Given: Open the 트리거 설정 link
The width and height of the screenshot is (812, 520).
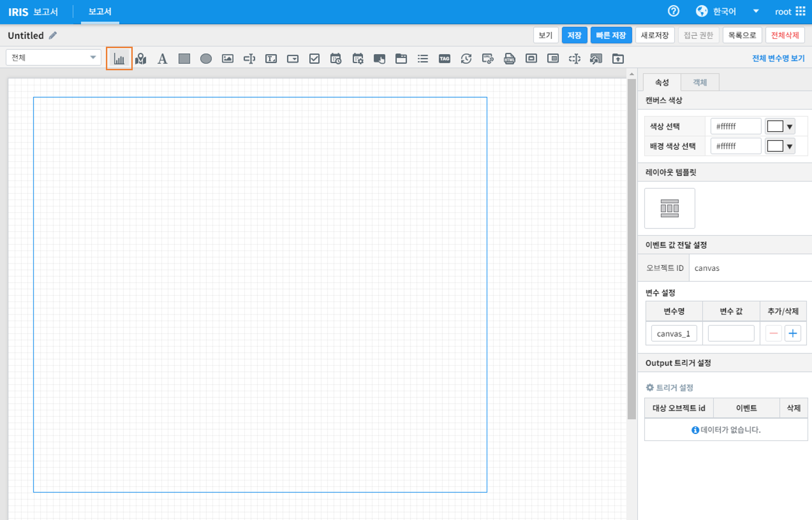Looking at the screenshot, I should pos(670,387).
